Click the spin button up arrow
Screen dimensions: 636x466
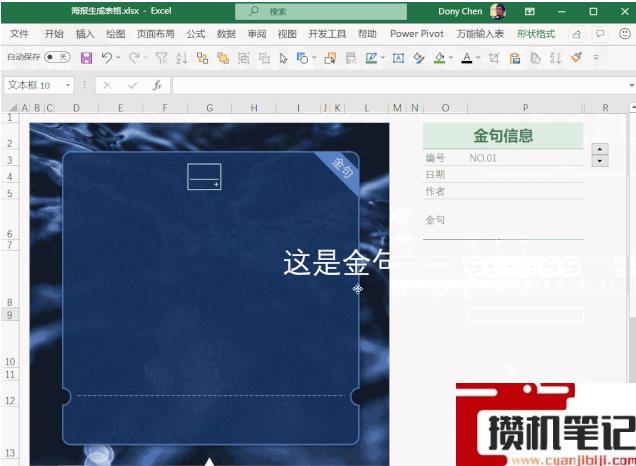(x=600, y=149)
